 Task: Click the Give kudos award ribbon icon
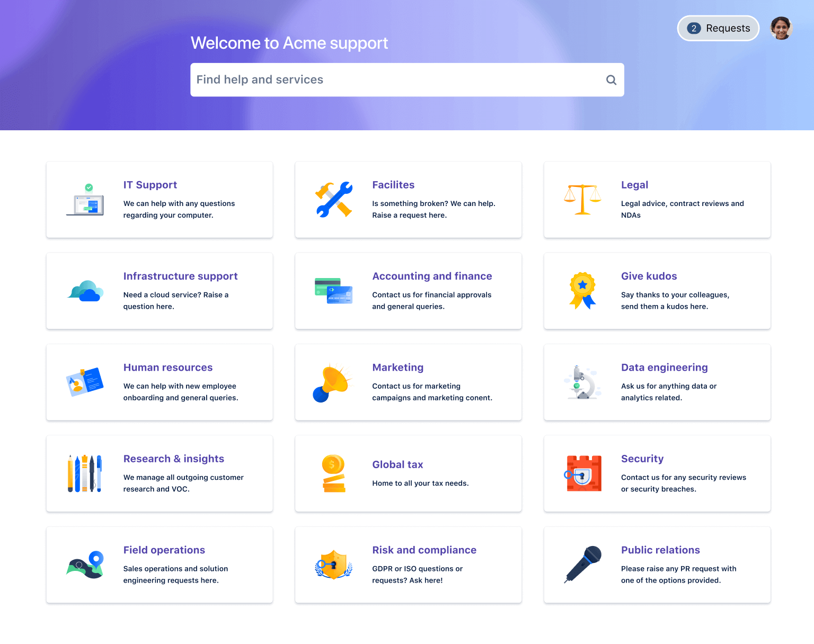pos(582,291)
